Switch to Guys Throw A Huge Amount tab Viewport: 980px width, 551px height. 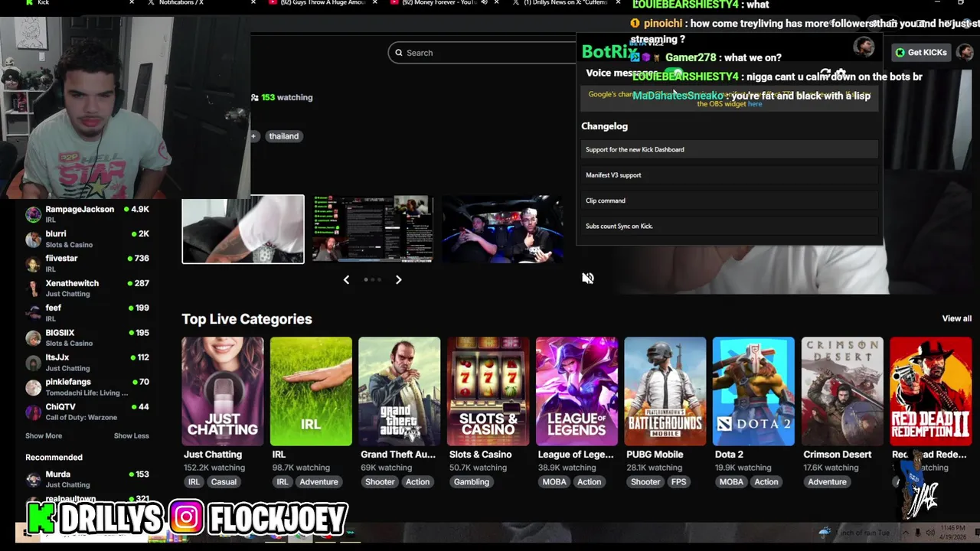[x=322, y=3]
